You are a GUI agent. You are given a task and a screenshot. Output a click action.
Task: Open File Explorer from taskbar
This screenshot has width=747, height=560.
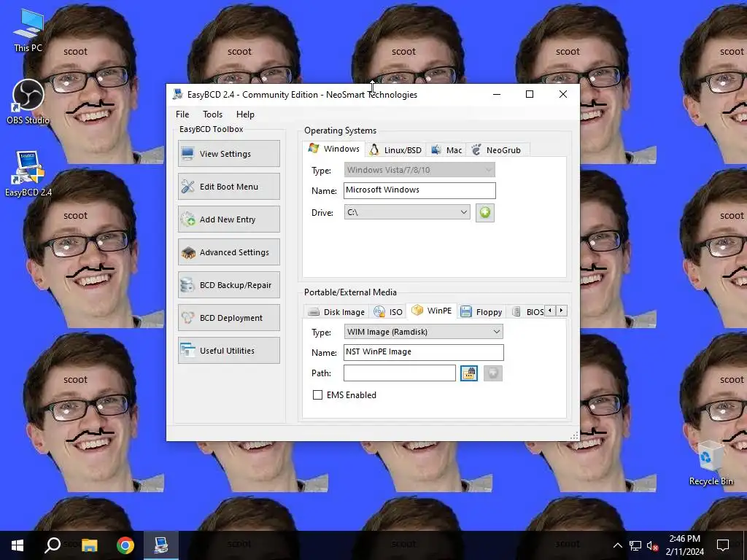point(89,545)
